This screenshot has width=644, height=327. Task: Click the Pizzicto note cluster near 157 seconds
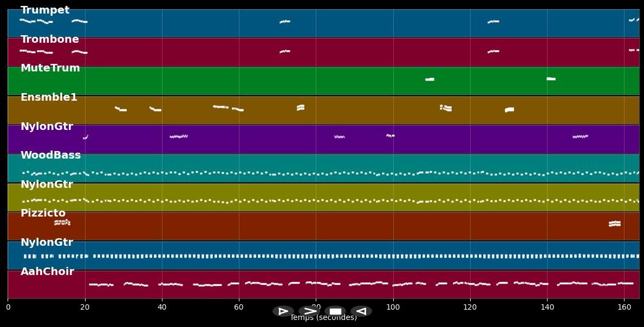tap(614, 223)
